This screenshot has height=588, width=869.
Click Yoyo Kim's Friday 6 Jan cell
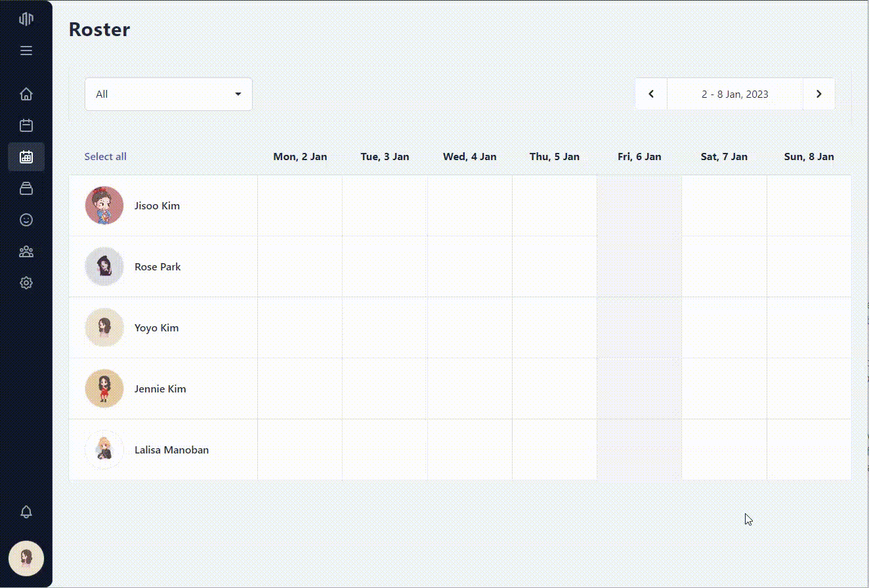(x=639, y=327)
